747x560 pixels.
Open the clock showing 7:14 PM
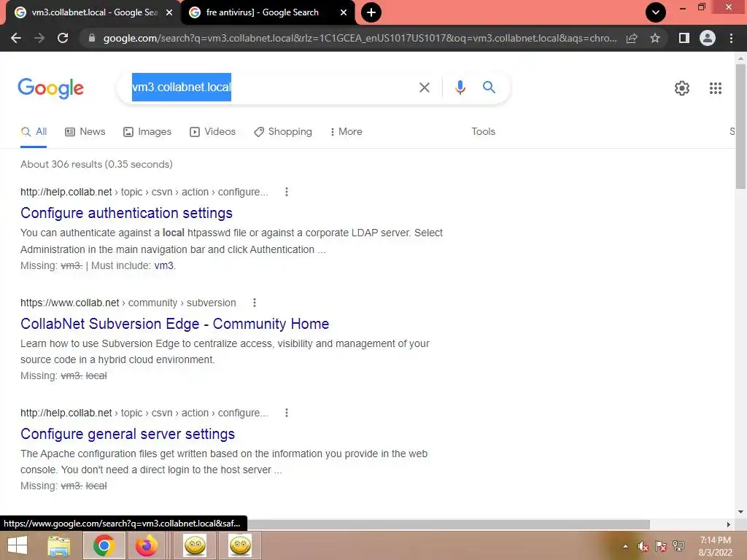715,546
